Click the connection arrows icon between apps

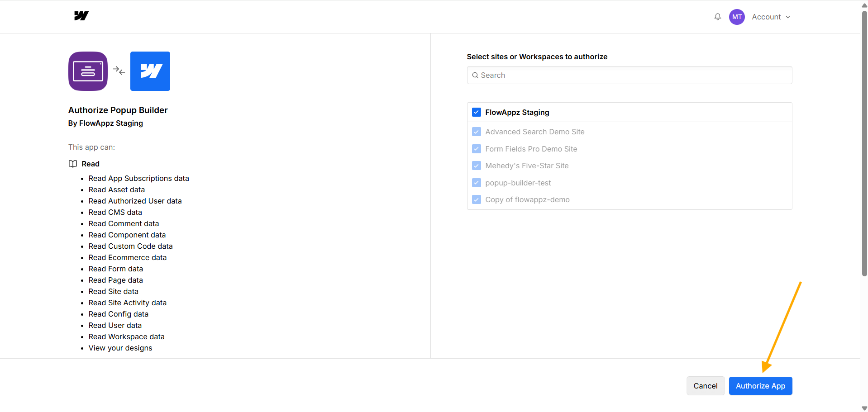(119, 71)
